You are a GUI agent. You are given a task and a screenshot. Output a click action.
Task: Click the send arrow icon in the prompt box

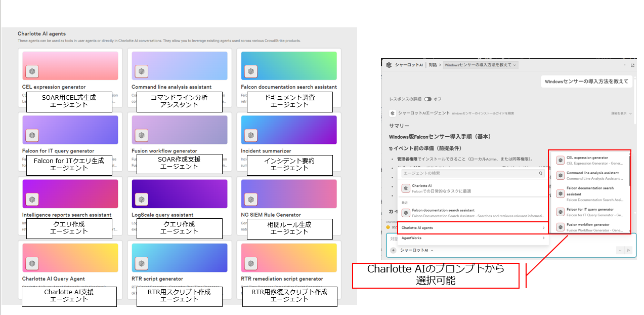(628, 250)
